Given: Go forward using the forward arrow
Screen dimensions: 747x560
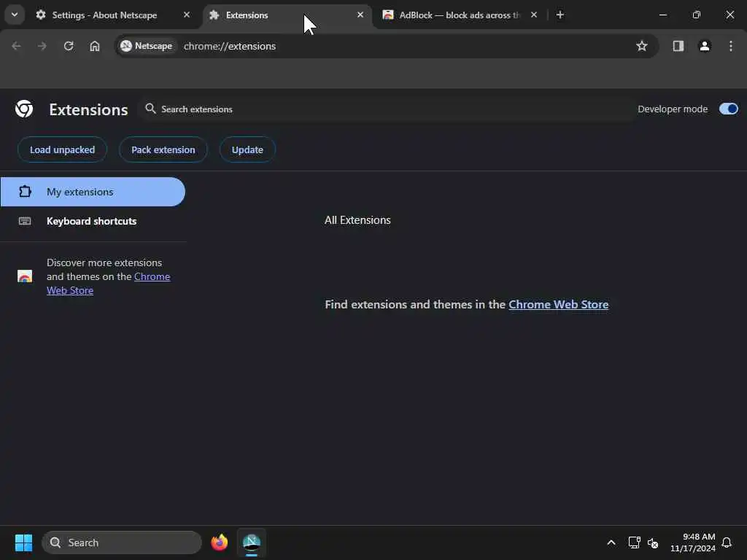Looking at the screenshot, I should click(42, 46).
